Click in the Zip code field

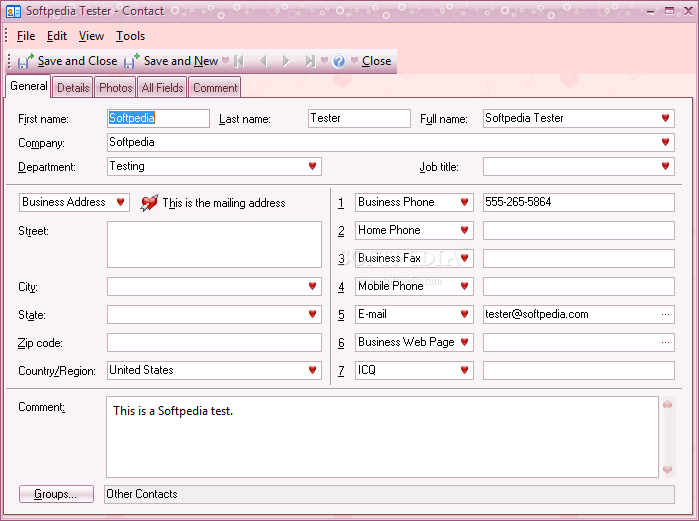tap(214, 342)
